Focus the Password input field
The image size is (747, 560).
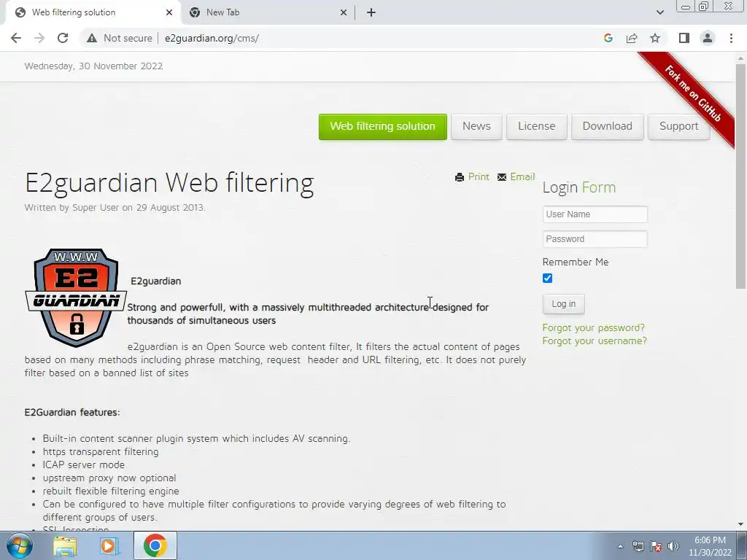click(x=595, y=239)
